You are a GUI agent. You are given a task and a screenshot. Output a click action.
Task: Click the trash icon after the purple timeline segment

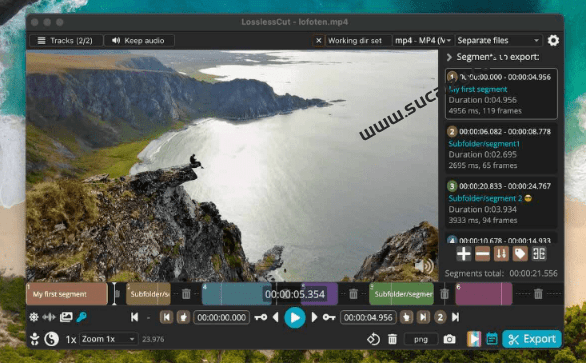tap(353, 294)
